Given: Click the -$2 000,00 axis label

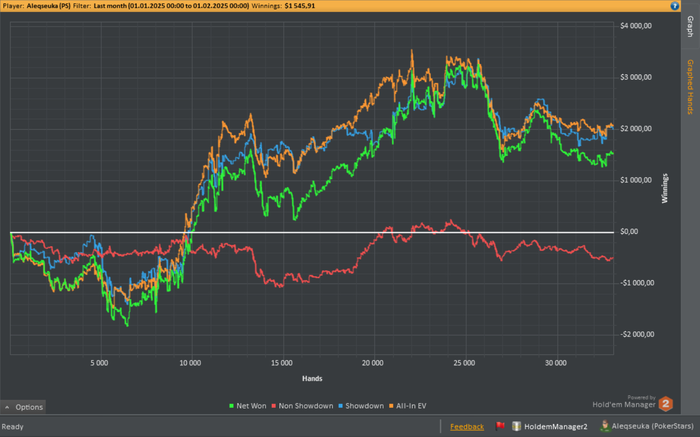Looking at the screenshot, I should pyautogui.click(x=636, y=334).
